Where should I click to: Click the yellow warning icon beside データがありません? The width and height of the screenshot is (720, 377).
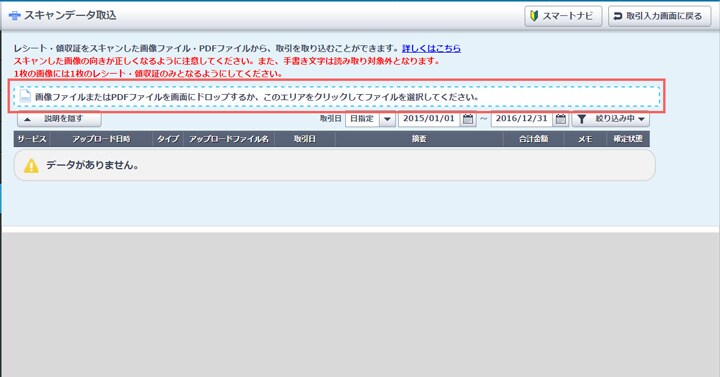[31, 165]
